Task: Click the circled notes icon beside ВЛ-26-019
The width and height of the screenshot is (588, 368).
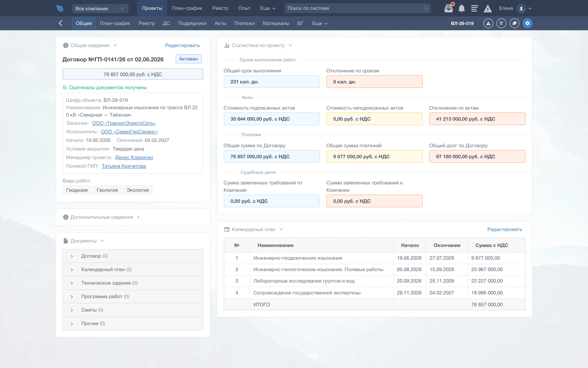Action: point(501,23)
